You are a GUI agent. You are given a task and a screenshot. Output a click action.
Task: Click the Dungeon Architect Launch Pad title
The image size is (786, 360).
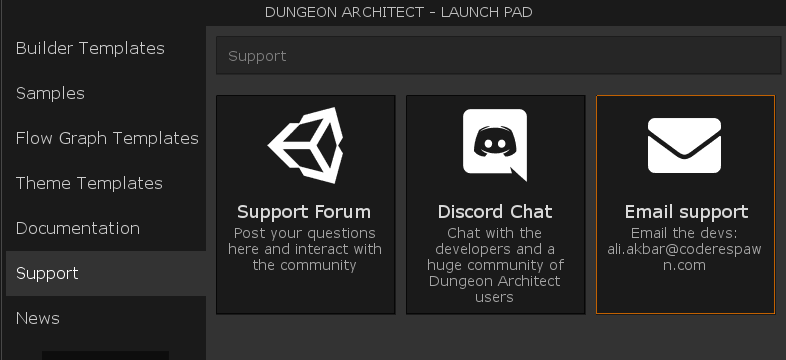click(x=399, y=13)
